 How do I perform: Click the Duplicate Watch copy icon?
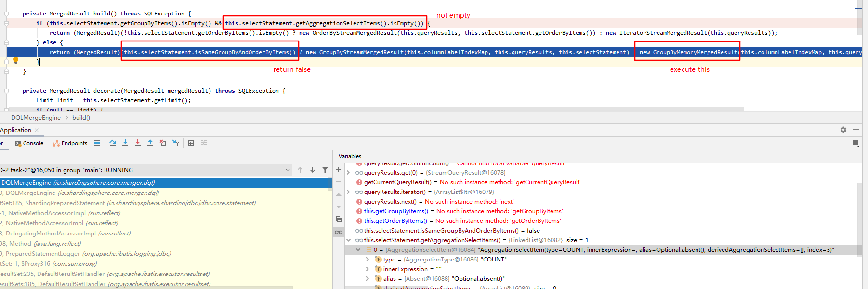[339, 220]
